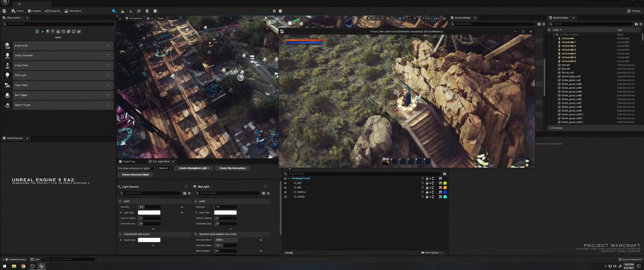The width and height of the screenshot is (644, 270).
Task: Open the Minimal dropdown in Light Mixer
Action: [165, 168]
